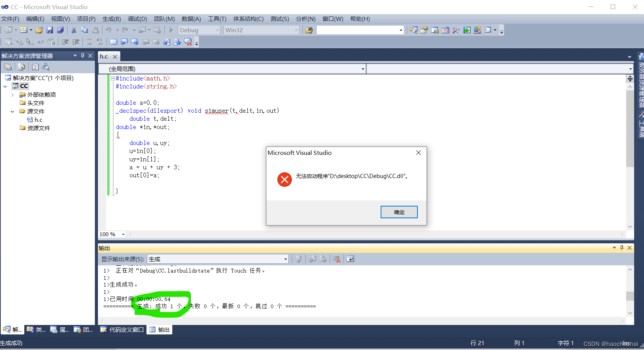Jump to the previous bookmark icon

[x=124, y=42]
